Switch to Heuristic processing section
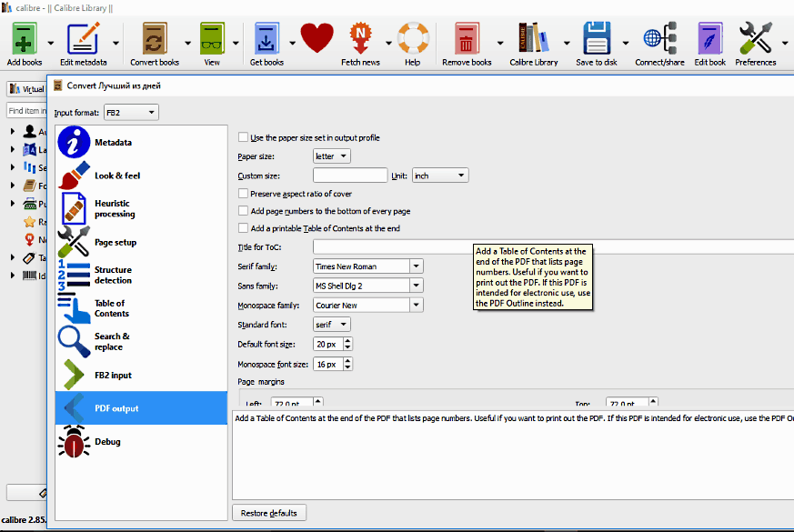The width and height of the screenshot is (794, 532). point(141,208)
